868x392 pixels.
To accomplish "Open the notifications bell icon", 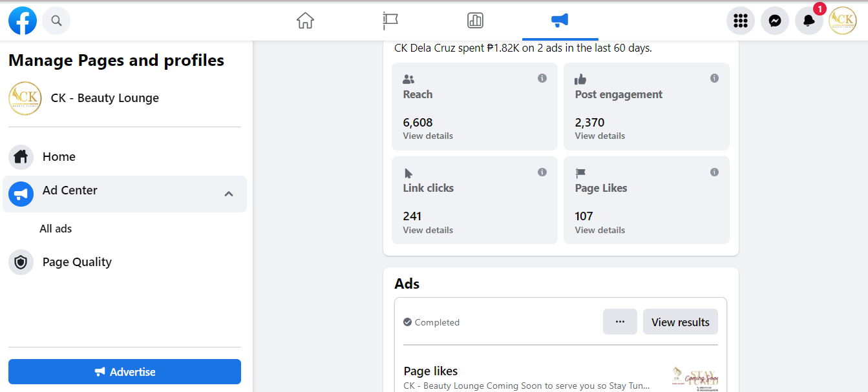I will pyautogui.click(x=809, y=21).
